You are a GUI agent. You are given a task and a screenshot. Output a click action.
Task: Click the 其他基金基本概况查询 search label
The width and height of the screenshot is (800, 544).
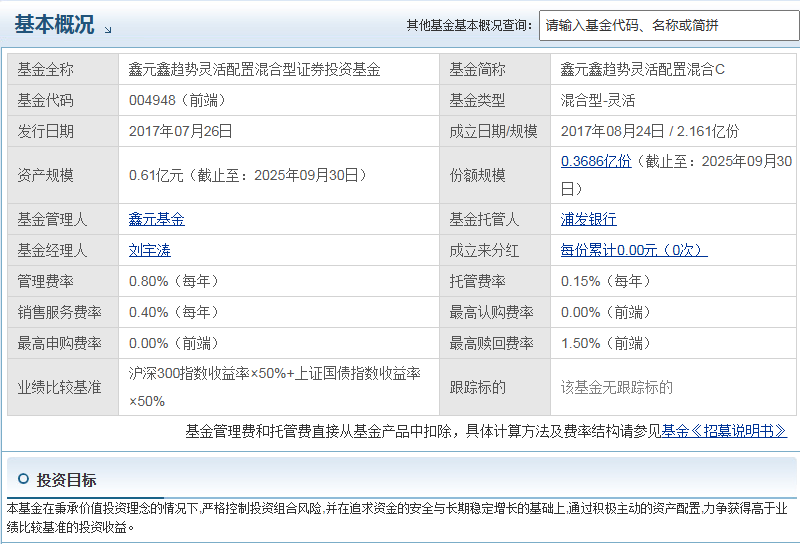click(469, 26)
